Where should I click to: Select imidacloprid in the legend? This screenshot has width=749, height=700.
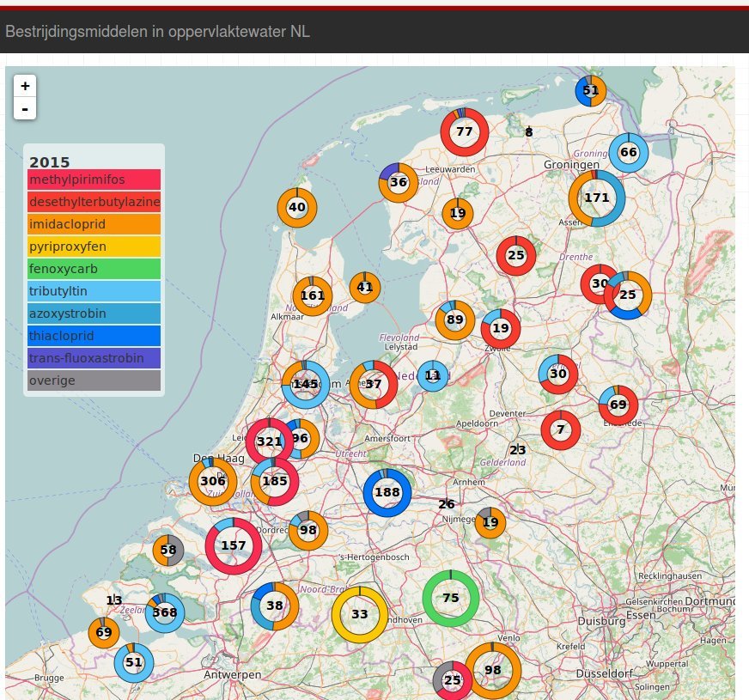tap(94, 224)
